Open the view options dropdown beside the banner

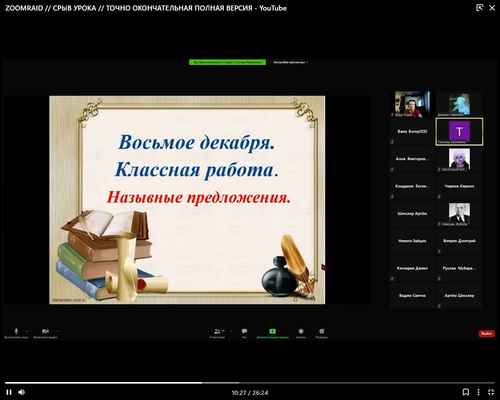pos(290,62)
